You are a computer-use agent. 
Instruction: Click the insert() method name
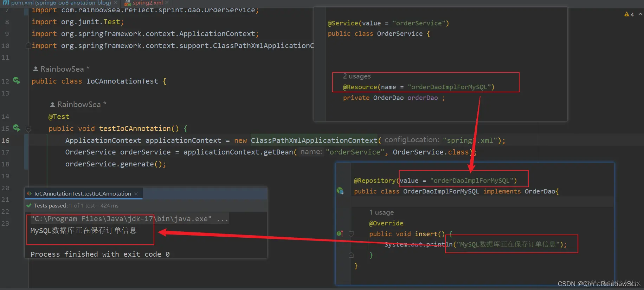coord(426,234)
